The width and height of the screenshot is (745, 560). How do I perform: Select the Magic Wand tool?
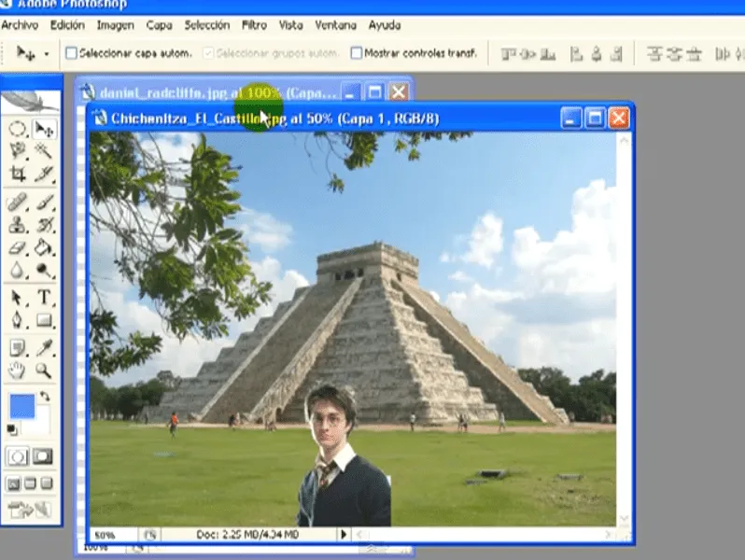44,151
